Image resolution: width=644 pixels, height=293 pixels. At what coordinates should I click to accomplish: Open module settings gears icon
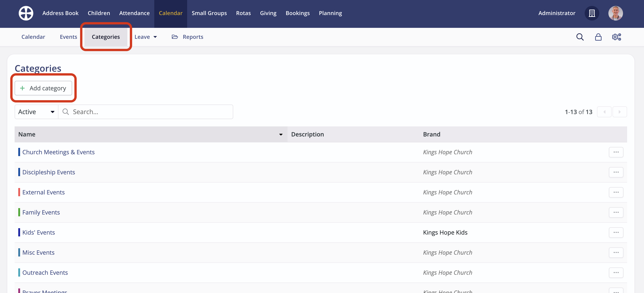point(616,37)
